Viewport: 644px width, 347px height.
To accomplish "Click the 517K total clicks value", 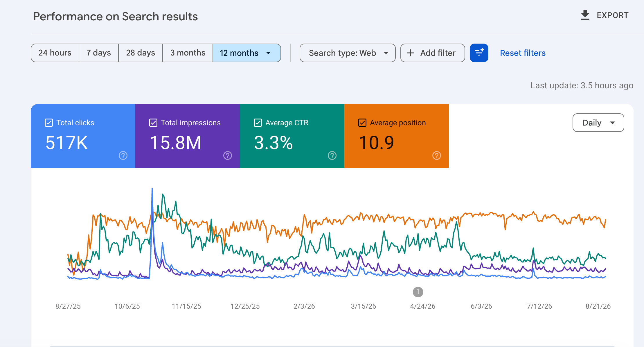I will point(66,143).
